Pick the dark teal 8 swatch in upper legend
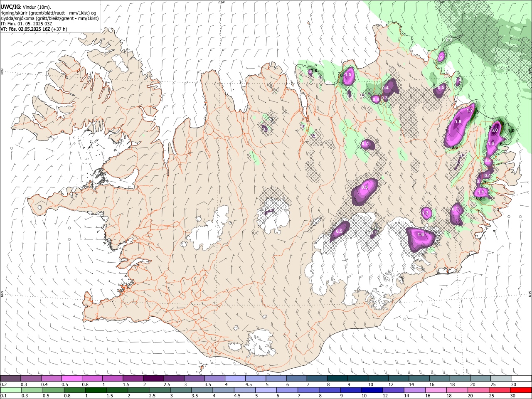532x399 pixels. click(x=337, y=378)
